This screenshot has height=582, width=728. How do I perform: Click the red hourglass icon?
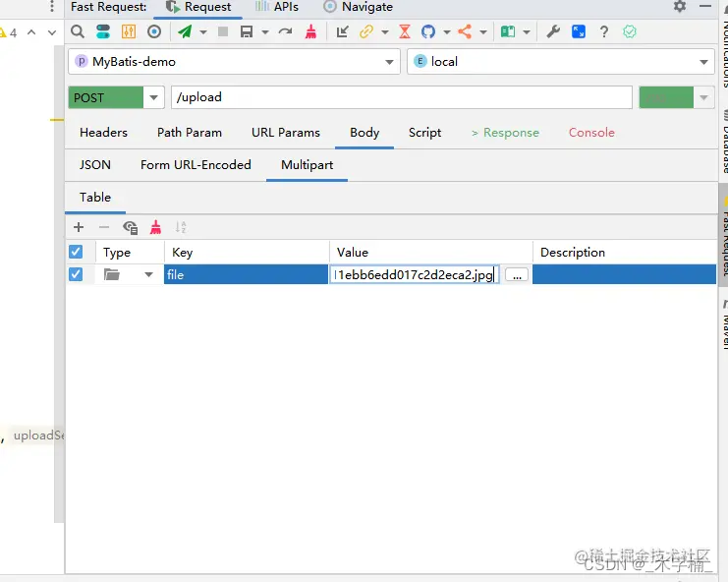[405, 31]
